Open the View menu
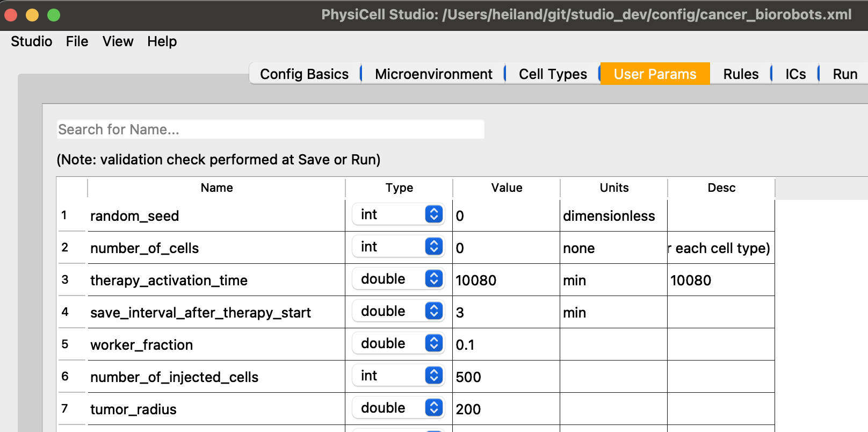868x432 pixels. [x=118, y=41]
